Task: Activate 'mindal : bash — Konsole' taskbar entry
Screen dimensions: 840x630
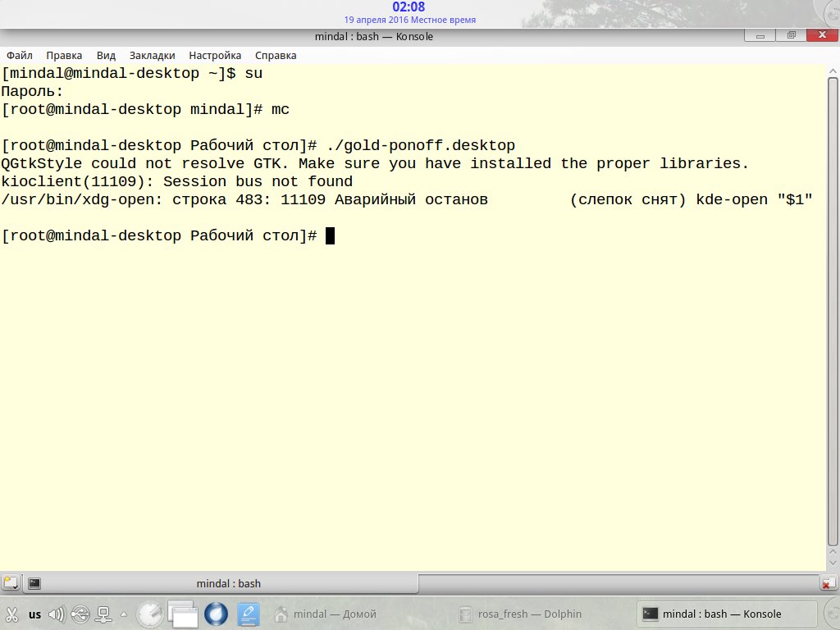Action: 726,614
